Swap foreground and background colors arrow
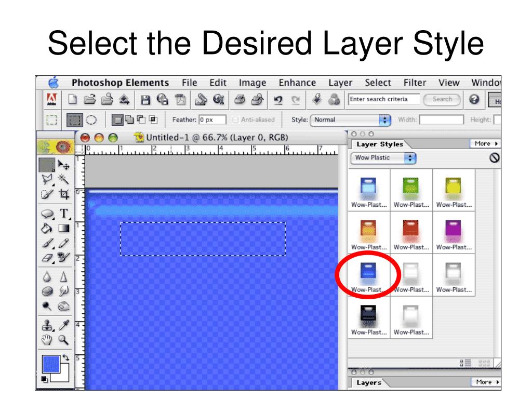This screenshot has height=399, width=532. (x=65, y=357)
